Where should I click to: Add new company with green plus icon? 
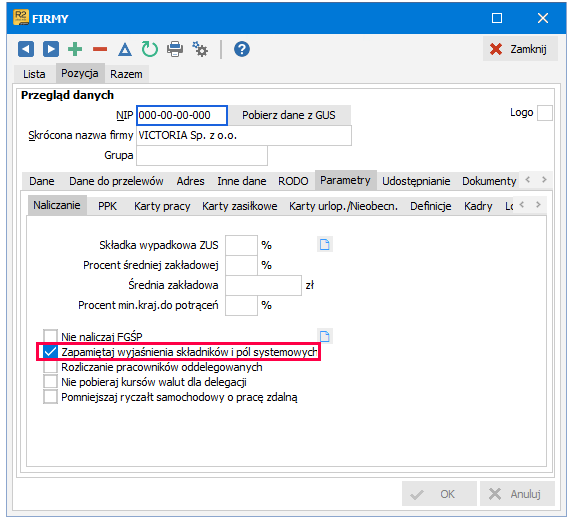click(75, 49)
